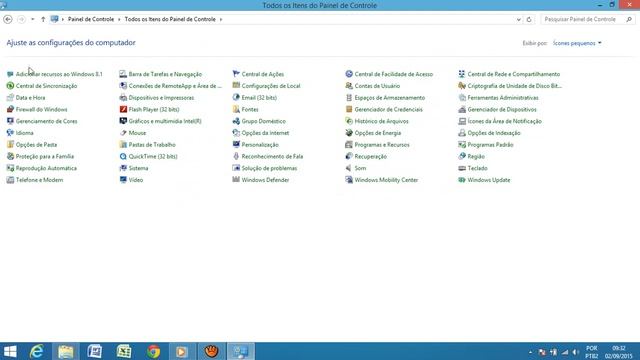Expand the address bar history dropdown

click(518, 19)
